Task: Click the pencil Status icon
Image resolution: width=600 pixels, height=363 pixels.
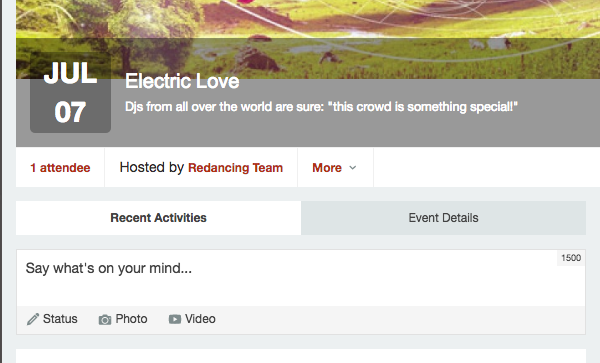Action: click(33, 319)
